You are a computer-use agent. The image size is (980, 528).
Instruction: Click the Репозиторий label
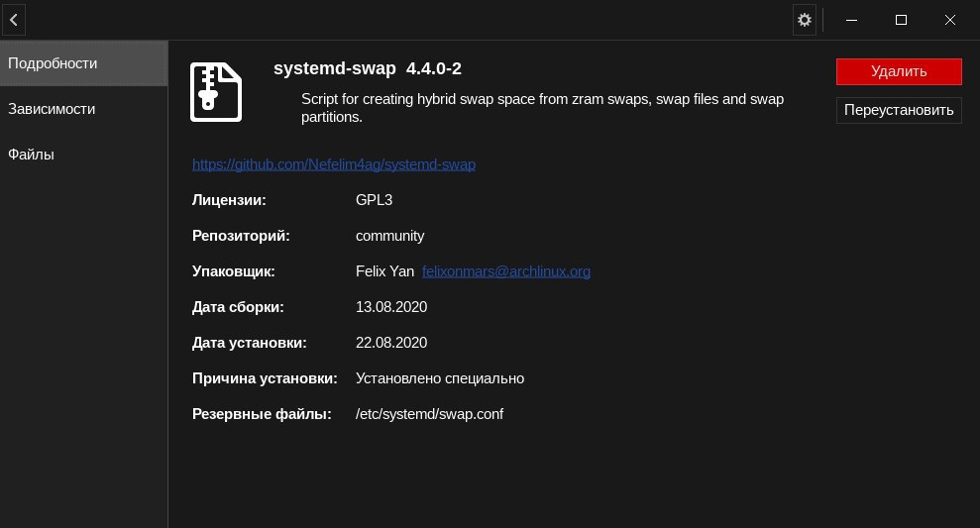(241, 236)
